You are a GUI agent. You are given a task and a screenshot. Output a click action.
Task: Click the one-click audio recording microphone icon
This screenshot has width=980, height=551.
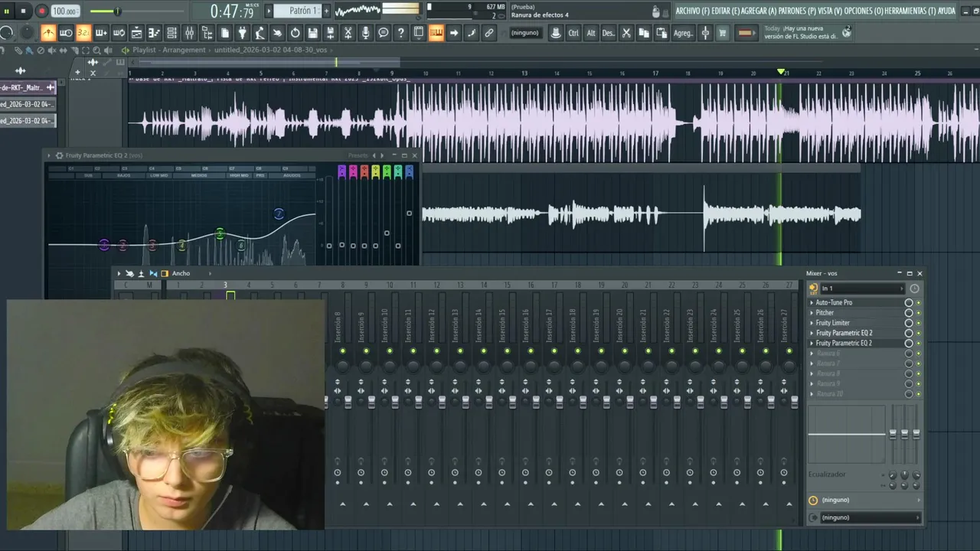pos(365,33)
